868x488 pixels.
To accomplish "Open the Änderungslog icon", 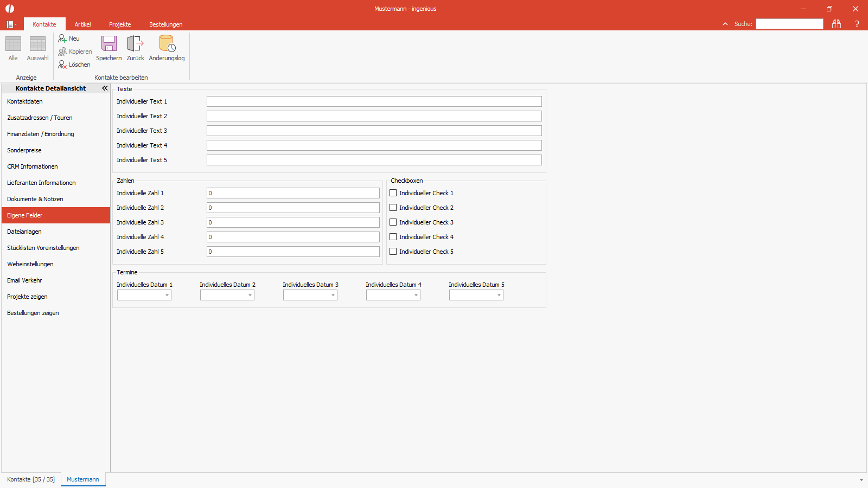I will pos(167,44).
